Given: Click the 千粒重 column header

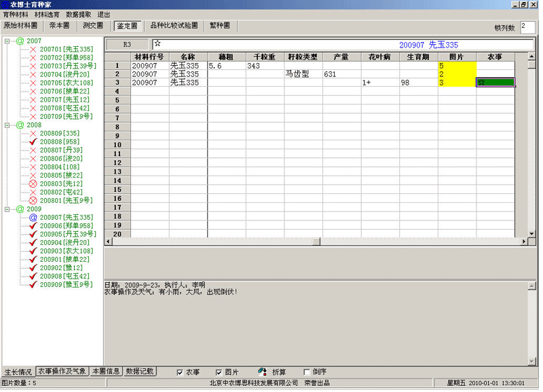Looking at the screenshot, I should (265, 57).
